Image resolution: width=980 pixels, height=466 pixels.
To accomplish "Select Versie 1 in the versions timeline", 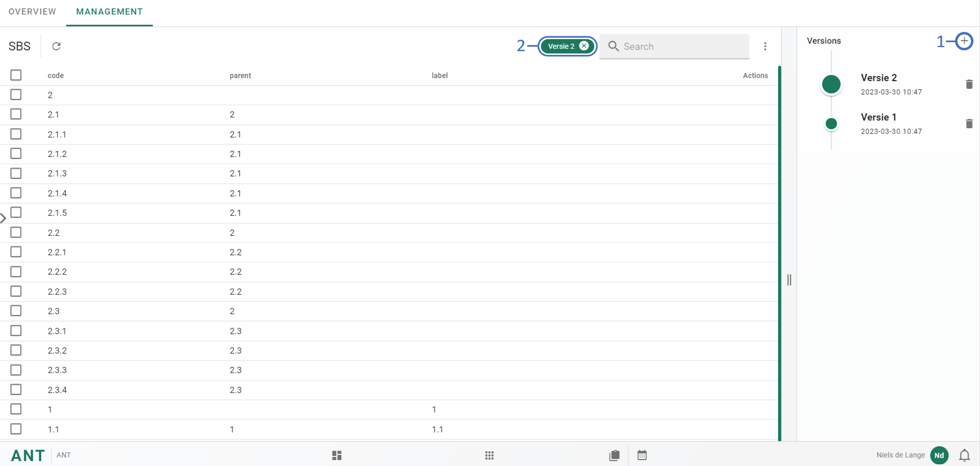I will 878,118.
